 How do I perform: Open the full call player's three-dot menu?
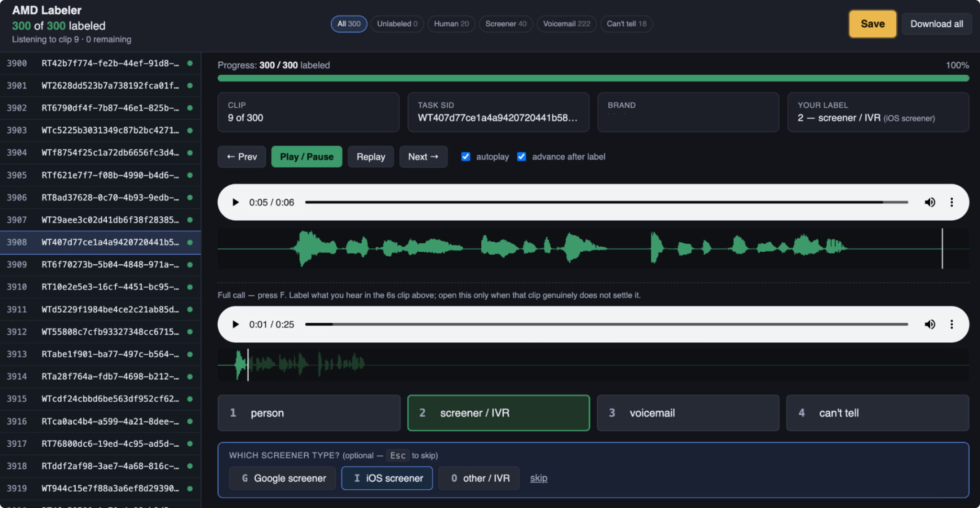pyautogui.click(x=951, y=324)
